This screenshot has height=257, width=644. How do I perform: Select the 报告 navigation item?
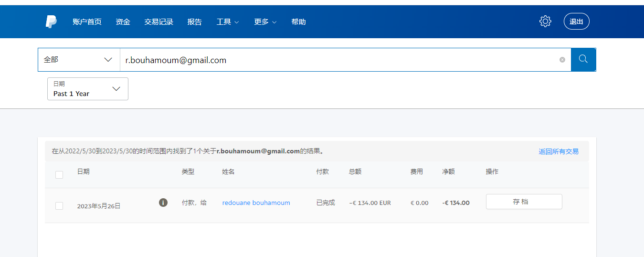pos(194,22)
